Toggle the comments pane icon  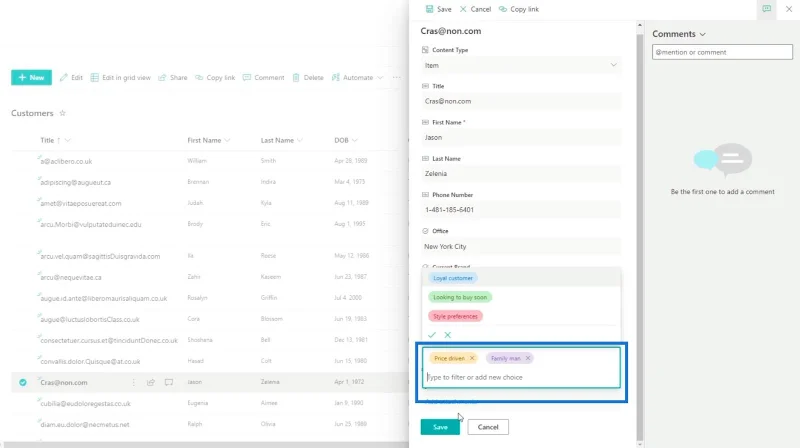(766, 9)
